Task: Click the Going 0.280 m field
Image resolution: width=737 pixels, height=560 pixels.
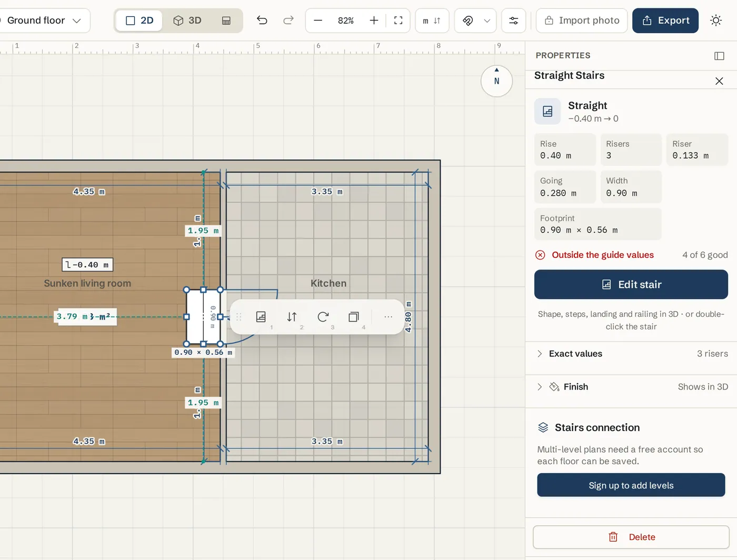Action: click(565, 187)
